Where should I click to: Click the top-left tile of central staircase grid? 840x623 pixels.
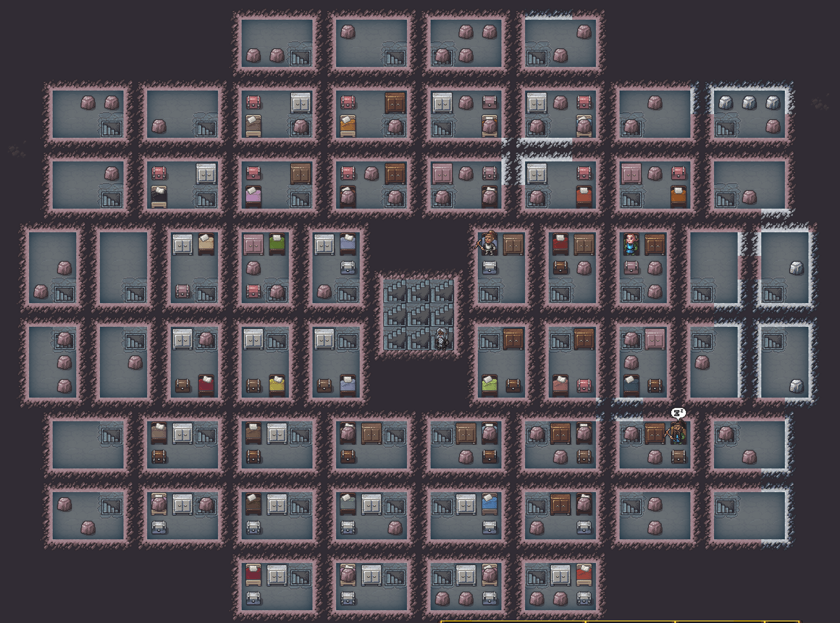coord(395,291)
